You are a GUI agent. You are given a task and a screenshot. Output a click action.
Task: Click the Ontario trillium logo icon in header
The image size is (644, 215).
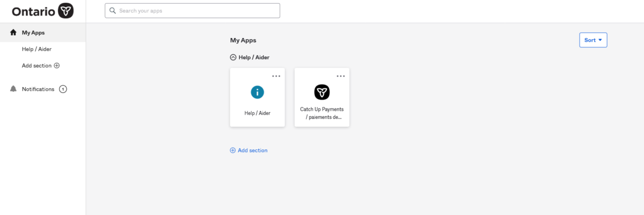[65, 11]
